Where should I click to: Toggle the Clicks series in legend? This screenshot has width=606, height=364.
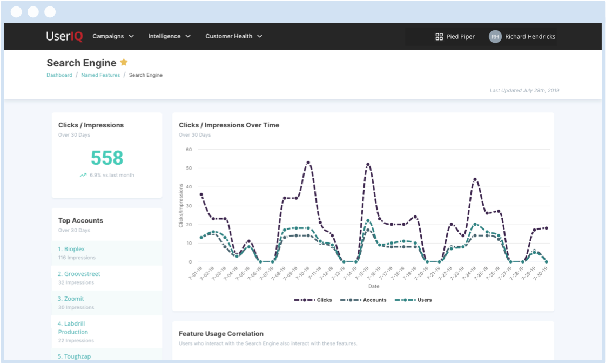[313, 300]
